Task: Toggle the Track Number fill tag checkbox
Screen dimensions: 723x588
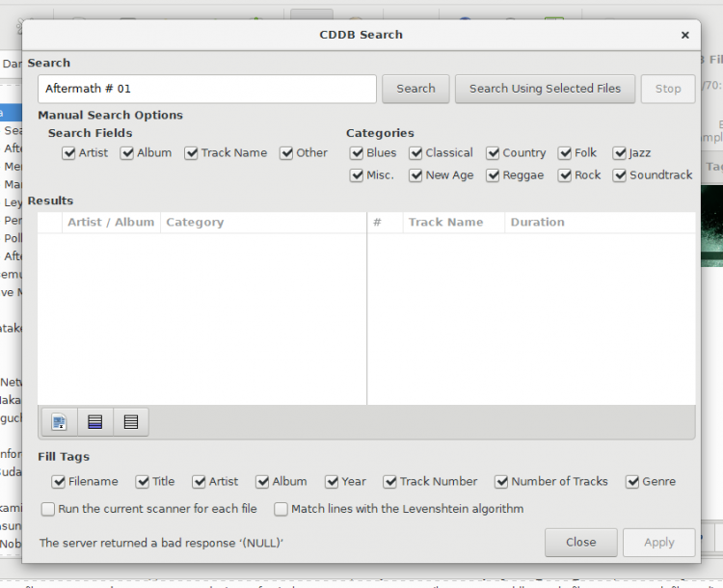Action: point(390,482)
